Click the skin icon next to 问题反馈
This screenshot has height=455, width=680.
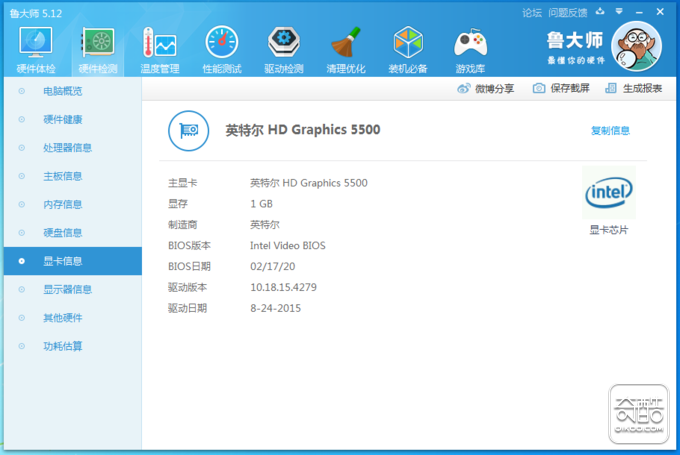coord(600,12)
